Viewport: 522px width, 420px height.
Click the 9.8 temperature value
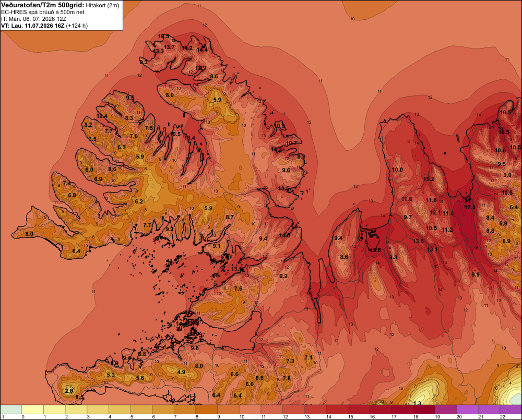(195, 348)
